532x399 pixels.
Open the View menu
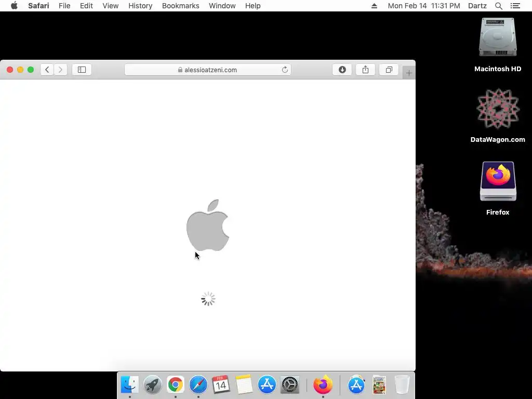coord(111,6)
